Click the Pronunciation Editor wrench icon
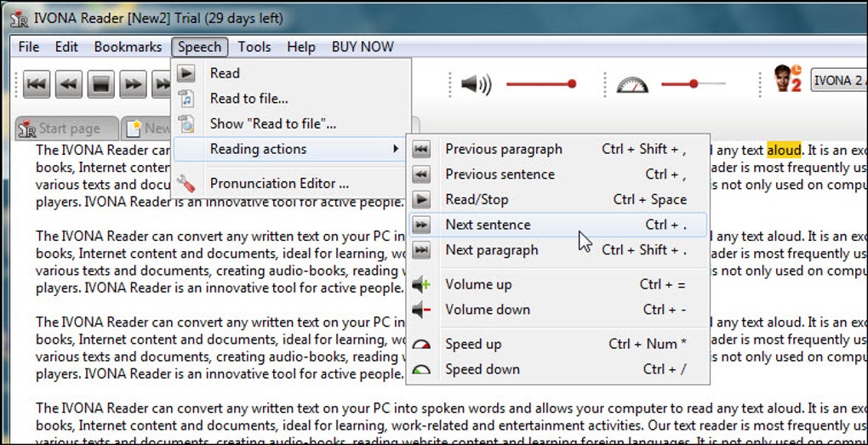Image resolution: width=868 pixels, height=445 pixels. point(186,183)
